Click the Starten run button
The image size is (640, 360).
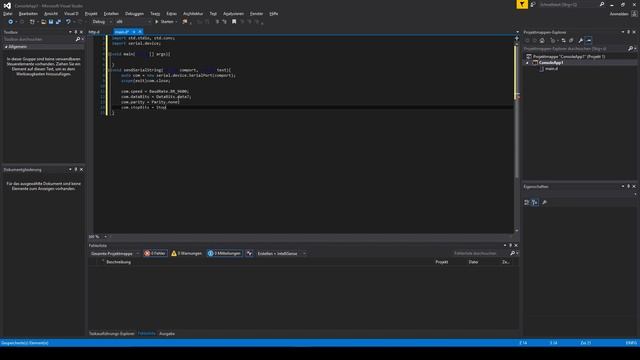[164, 22]
